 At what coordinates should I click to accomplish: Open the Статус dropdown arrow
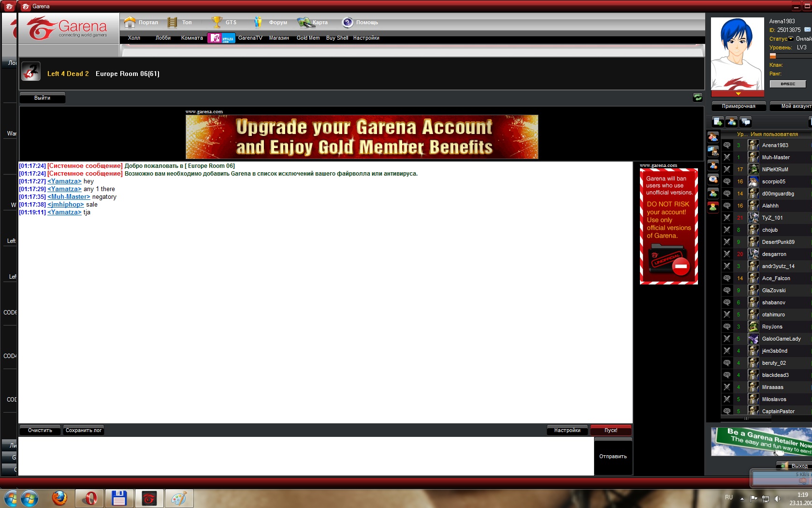click(x=791, y=39)
